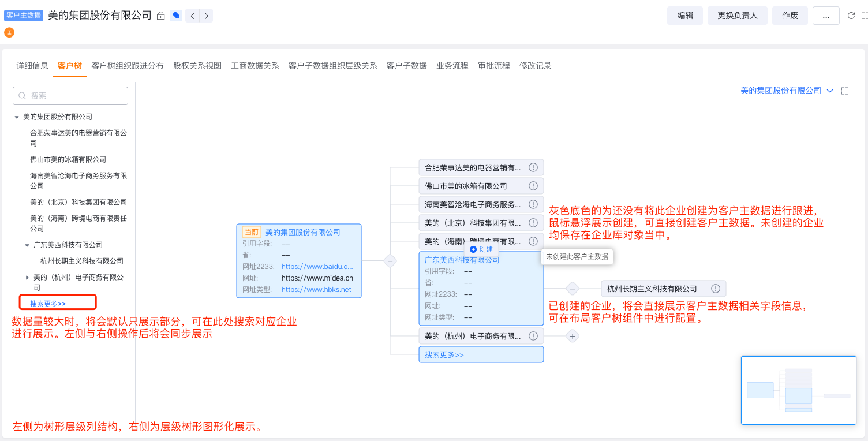Switch to 业务流程 tab
868x441 pixels.
coord(452,66)
